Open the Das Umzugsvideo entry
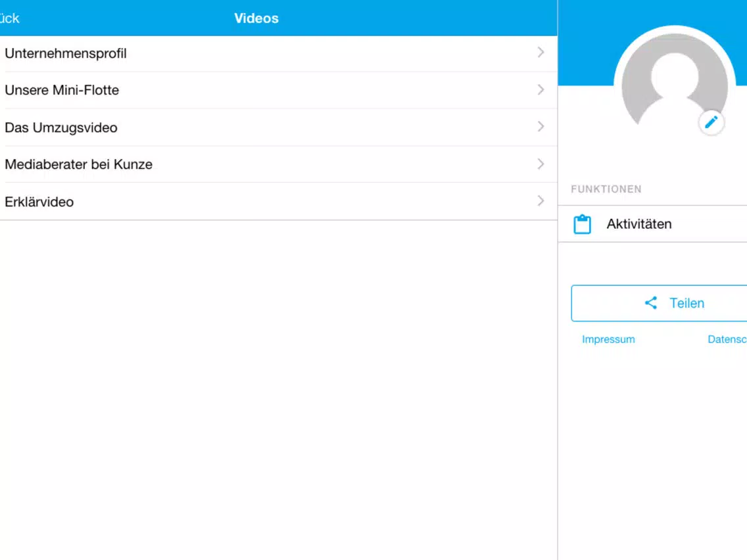The image size is (747, 560). click(278, 127)
